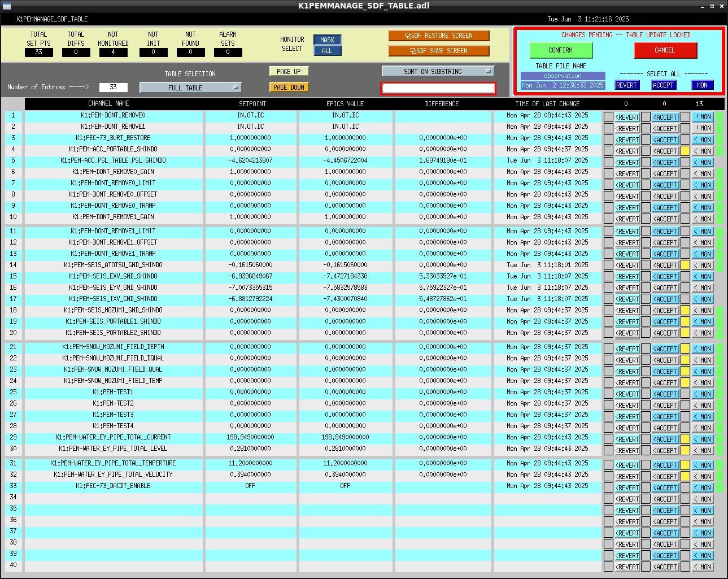This screenshot has width=728, height=579.
Task: Revert the K1:FEC-73_BURT_RESTORE row
Action: click(627, 140)
